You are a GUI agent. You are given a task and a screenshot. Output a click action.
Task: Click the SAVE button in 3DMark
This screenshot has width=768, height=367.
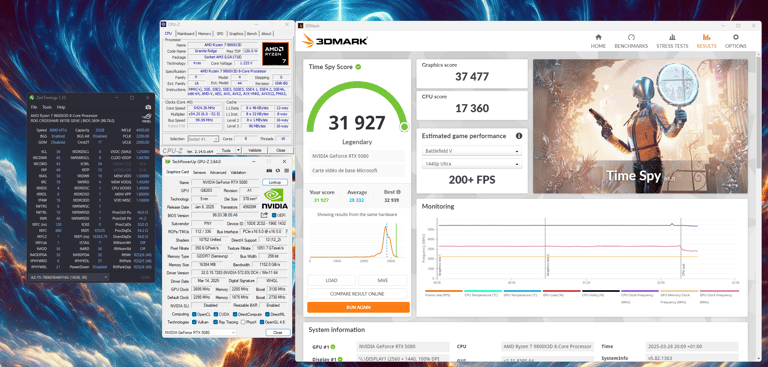(x=382, y=280)
